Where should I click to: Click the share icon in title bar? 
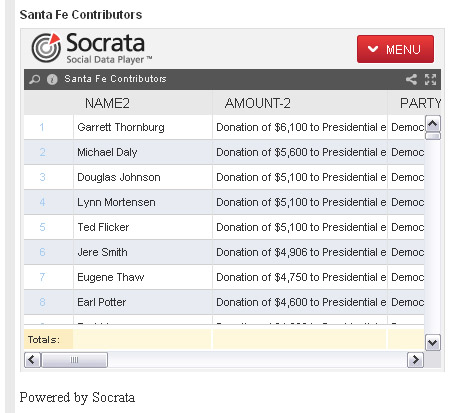411,79
